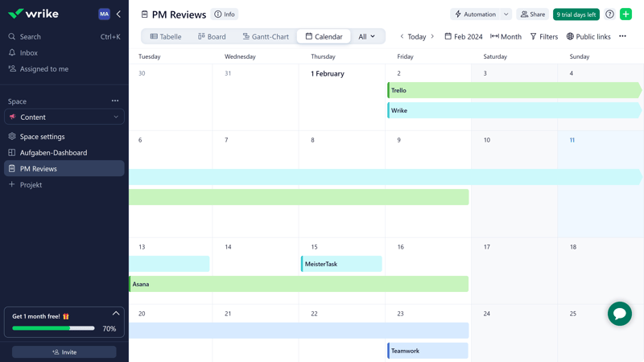The width and height of the screenshot is (644, 362).
Task: Open the chat support bubble
Action: [620, 314]
